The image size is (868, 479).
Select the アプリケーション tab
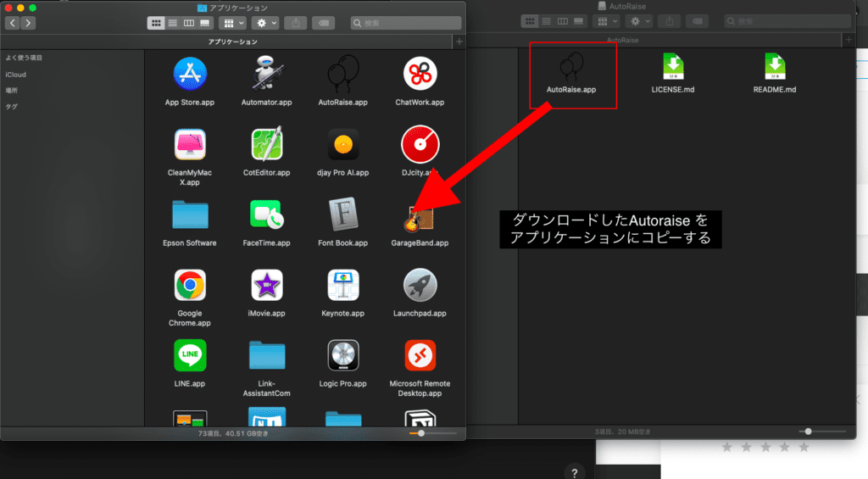coord(232,42)
